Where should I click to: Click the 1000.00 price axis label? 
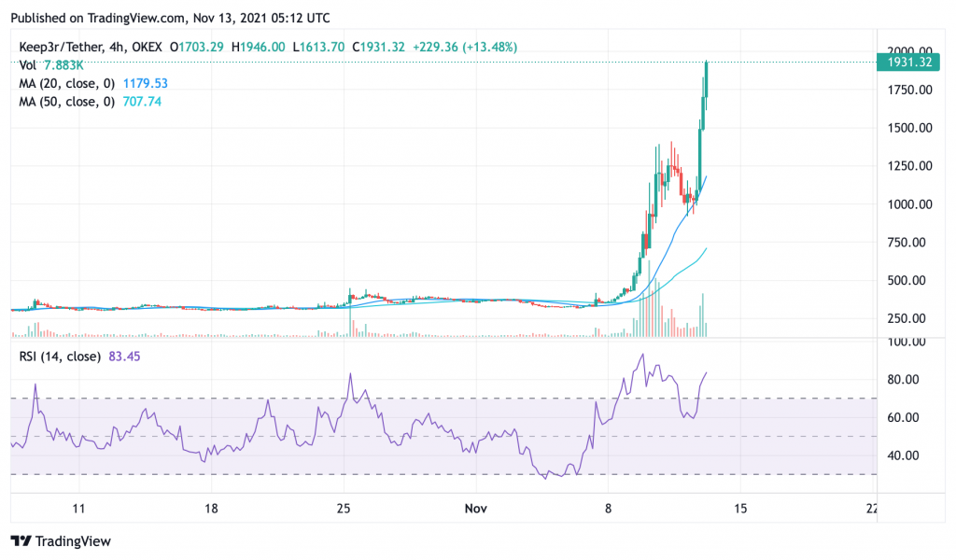909,204
